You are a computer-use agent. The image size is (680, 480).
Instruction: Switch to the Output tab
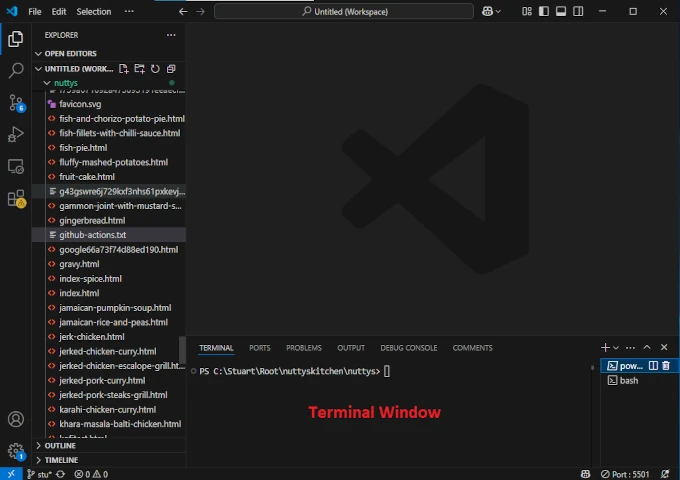[x=351, y=348]
